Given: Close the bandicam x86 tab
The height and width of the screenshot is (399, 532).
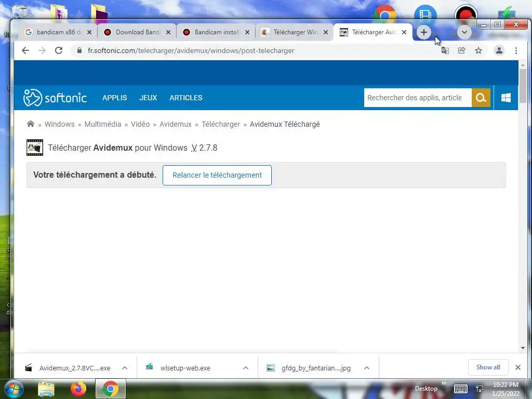Looking at the screenshot, I should (x=89, y=32).
